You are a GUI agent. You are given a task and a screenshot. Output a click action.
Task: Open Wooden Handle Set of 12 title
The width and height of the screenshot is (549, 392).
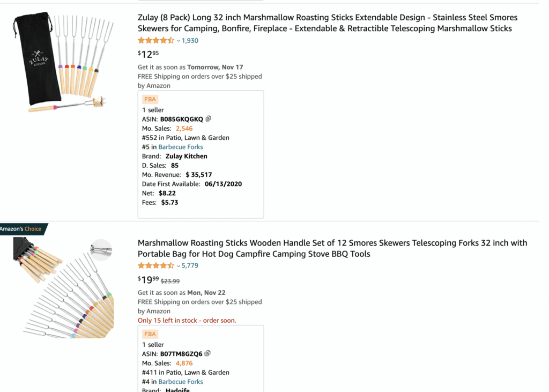point(332,248)
